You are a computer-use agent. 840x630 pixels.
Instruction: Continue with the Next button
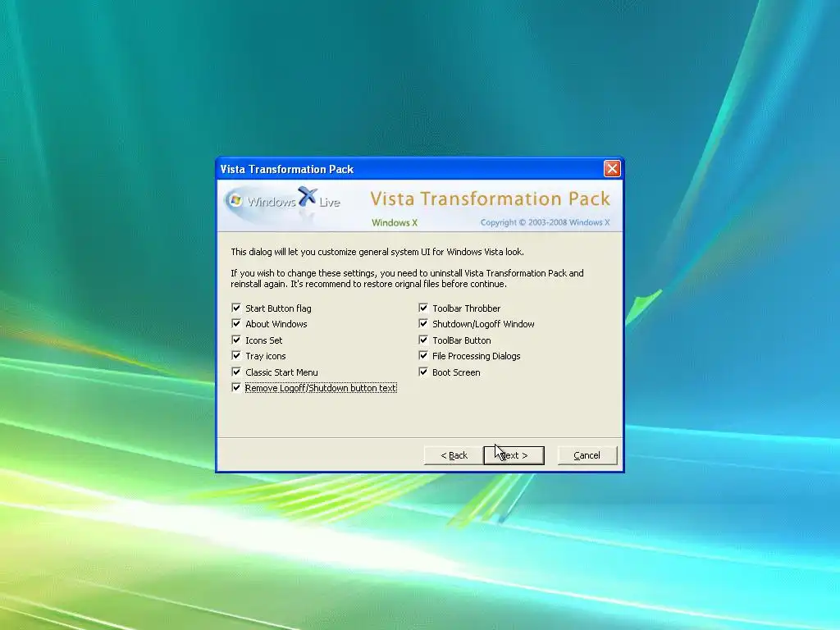(x=514, y=455)
